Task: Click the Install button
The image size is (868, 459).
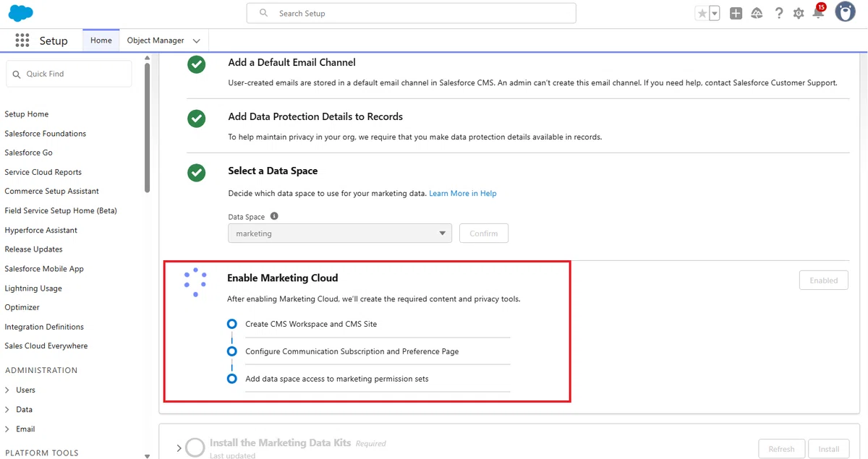Action: [x=829, y=449]
